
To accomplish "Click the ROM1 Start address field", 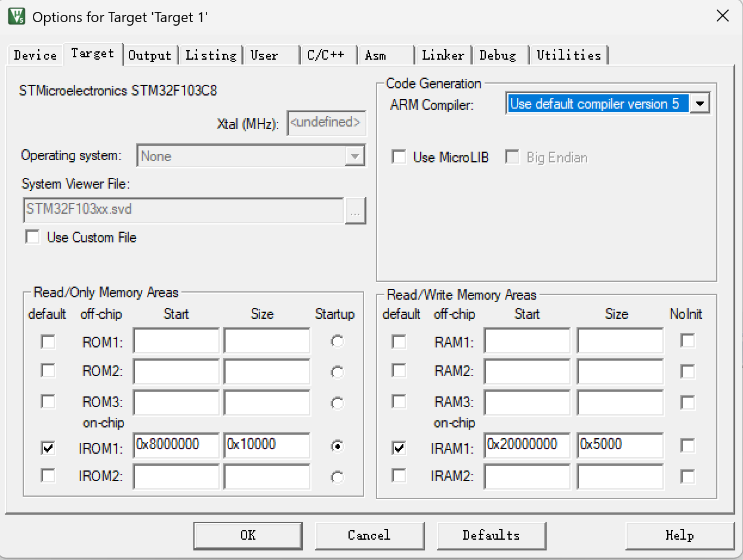I will point(176,341).
